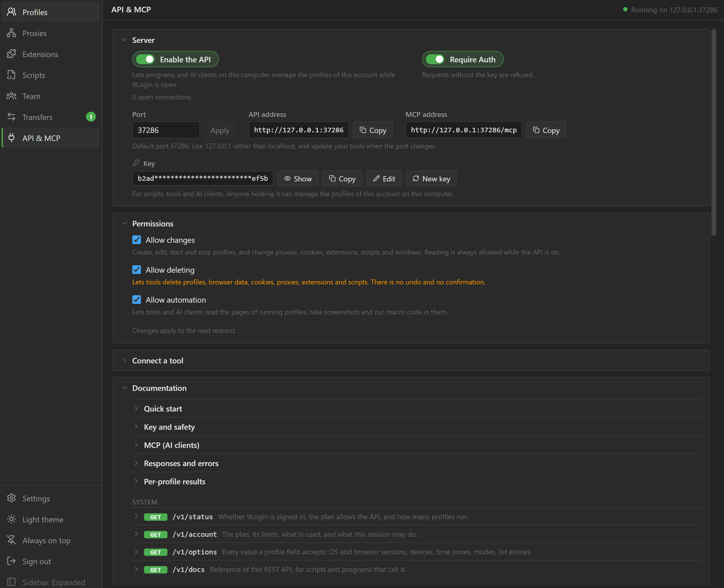Open the Proxies section icon

(11, 33)
